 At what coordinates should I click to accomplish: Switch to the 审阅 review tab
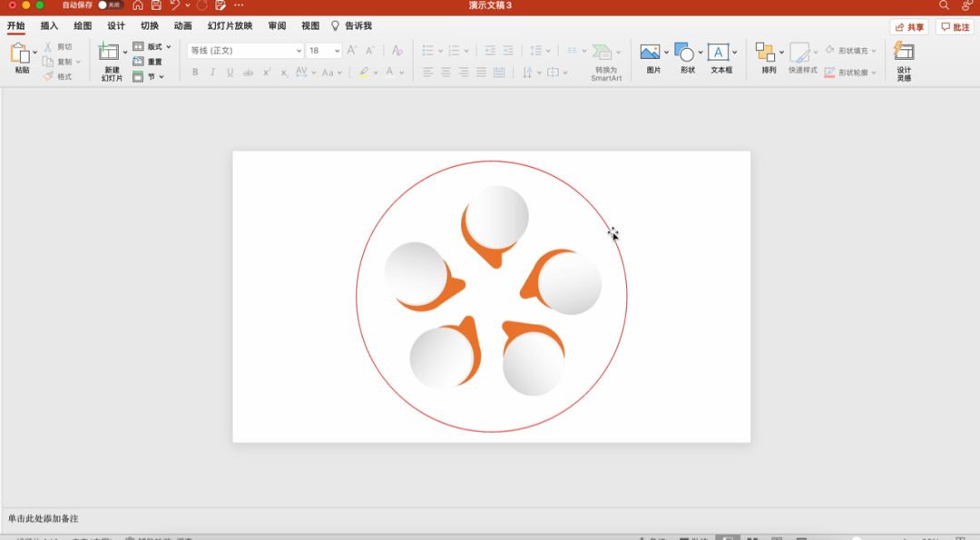click(277, 25)
